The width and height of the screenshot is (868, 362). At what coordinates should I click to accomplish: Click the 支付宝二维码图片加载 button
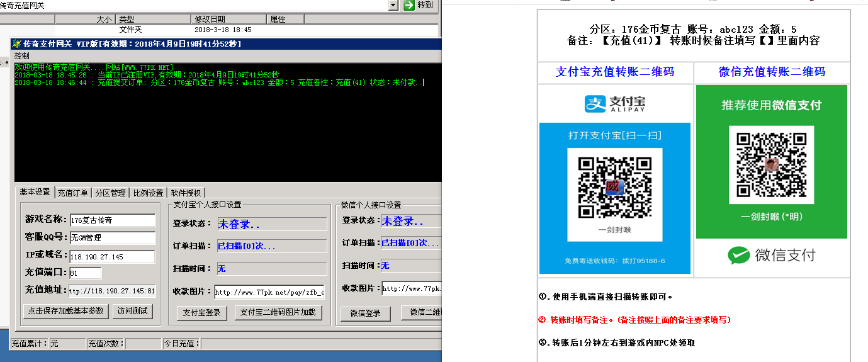coord(279,312)
